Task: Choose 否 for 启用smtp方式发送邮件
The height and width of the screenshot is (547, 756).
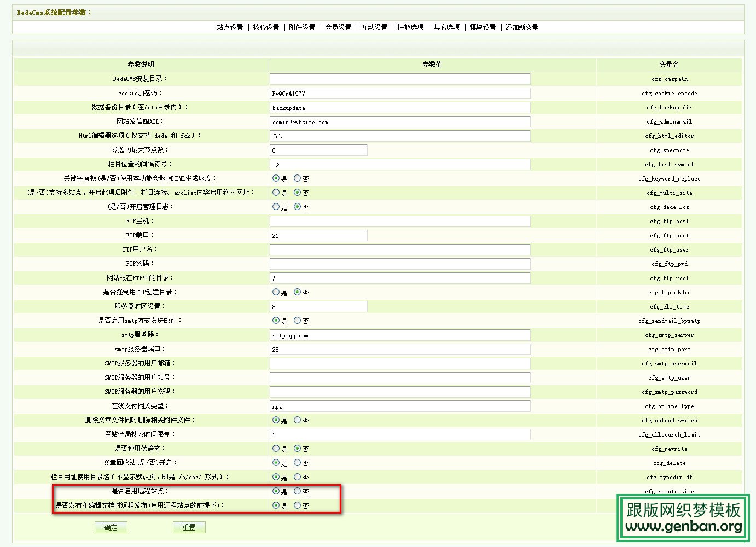Action: (x=298, y=321)
